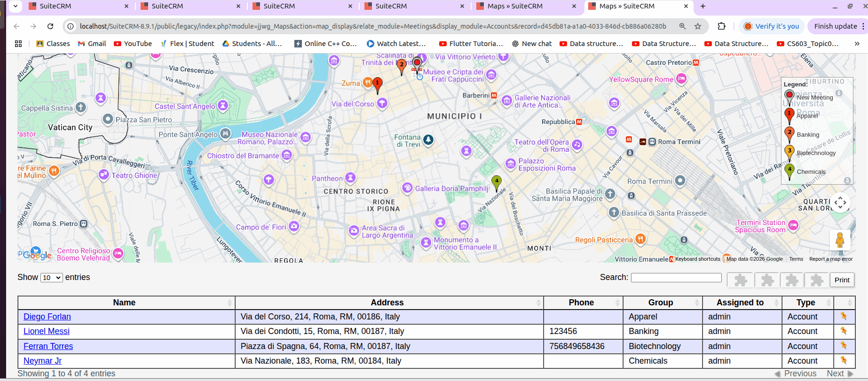Click the orange Banking marker numbered 2
The image size is (868, 381).
(401, 65)
